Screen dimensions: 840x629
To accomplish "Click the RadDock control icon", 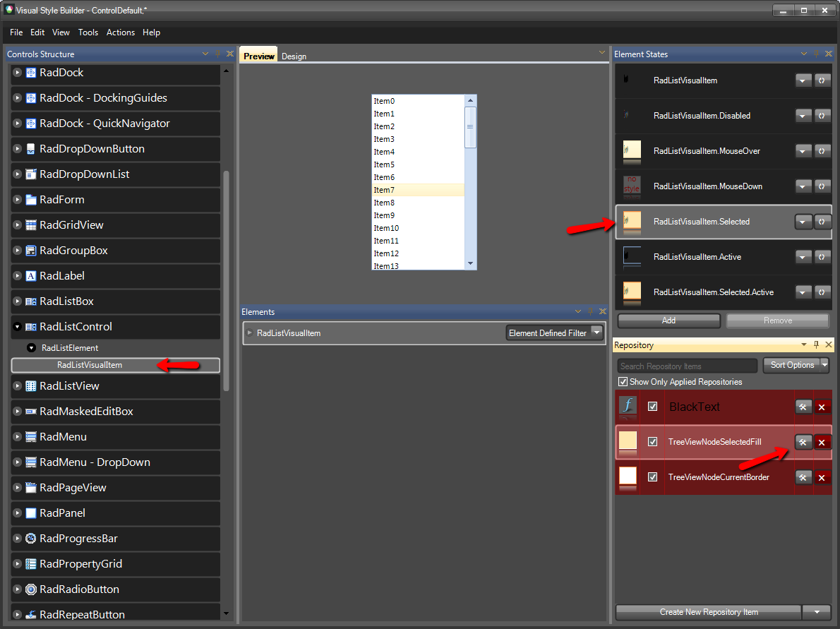I will click(x=31, y=73).
